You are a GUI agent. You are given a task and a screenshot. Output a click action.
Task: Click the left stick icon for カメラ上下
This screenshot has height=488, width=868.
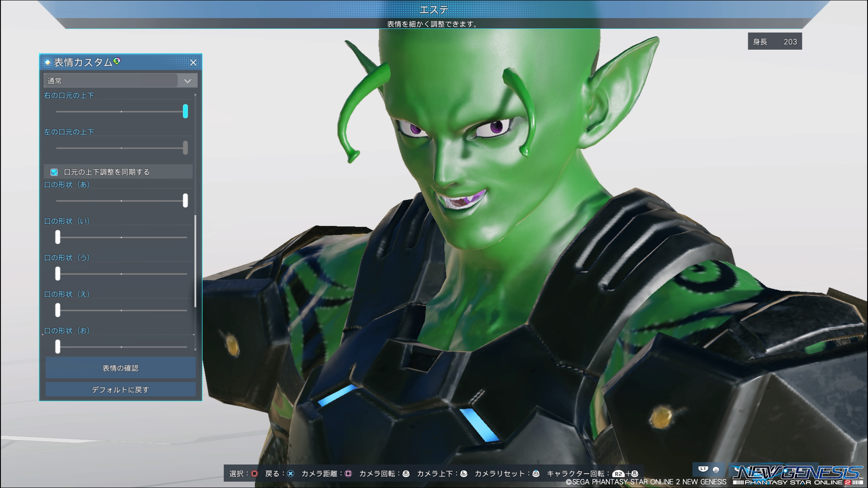click(x=464, y=474)
